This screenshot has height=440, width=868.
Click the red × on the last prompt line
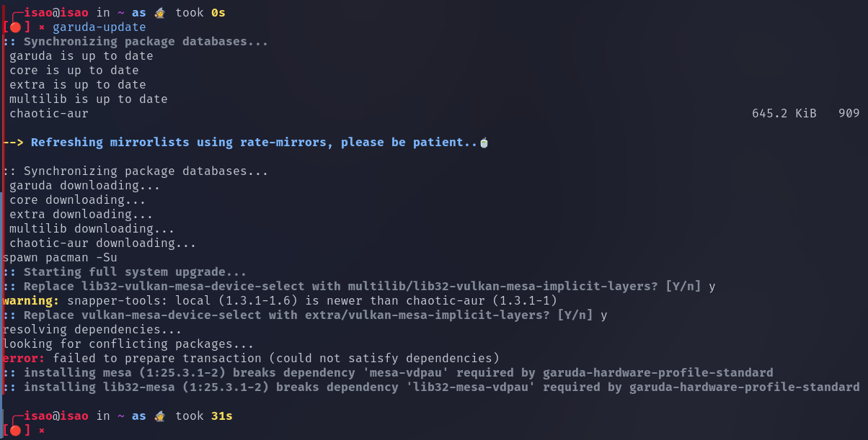41,431
